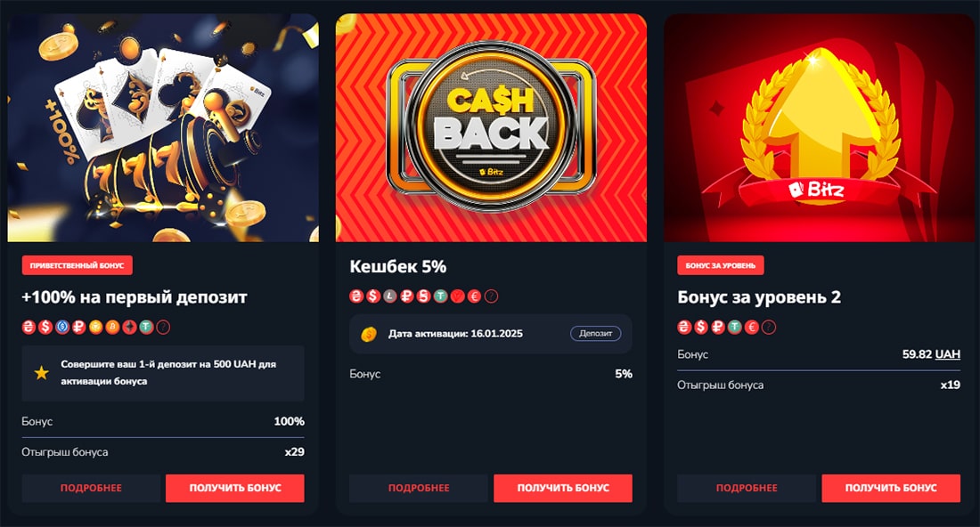Click the question mark icon in level bonus card

coord(769,327)
